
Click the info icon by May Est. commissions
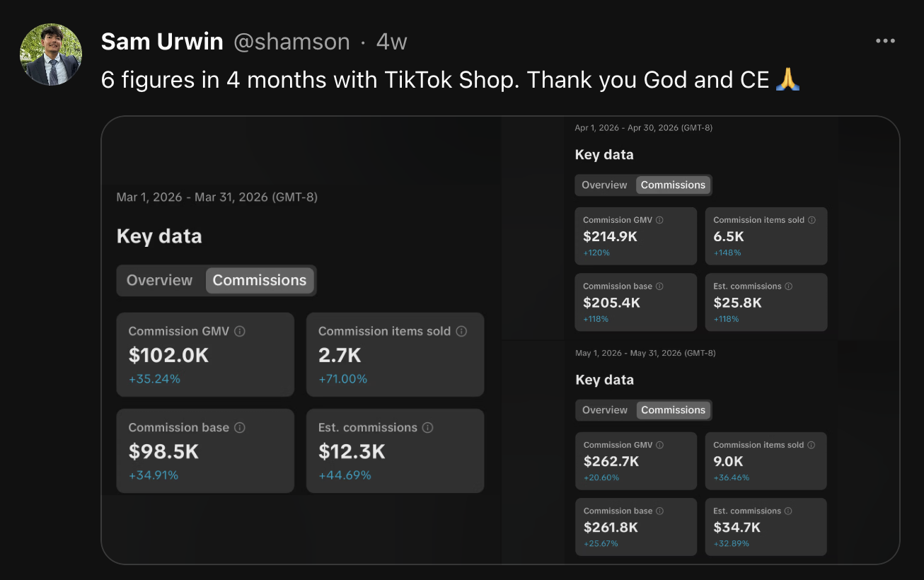788,511
